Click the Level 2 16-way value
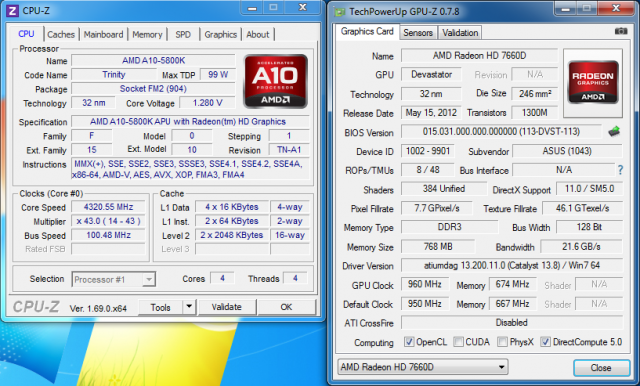The image size is (640, 386). point(290,235)
